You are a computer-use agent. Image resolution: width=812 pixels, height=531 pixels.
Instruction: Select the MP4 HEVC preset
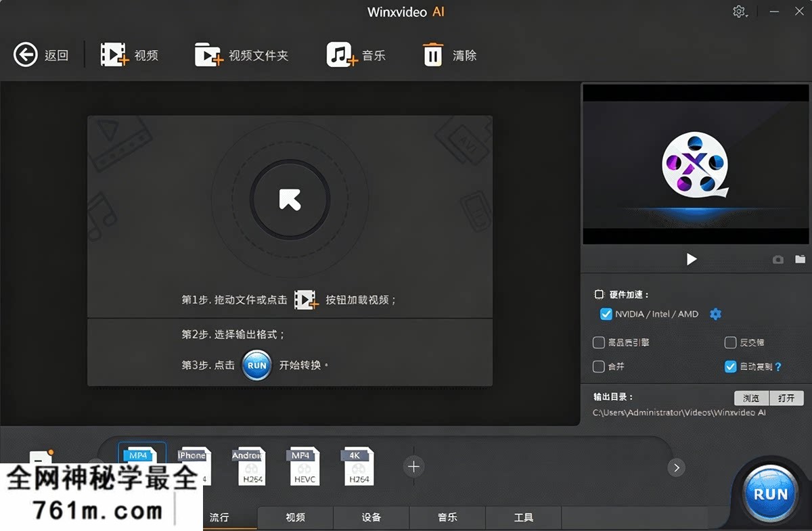[302, 466]
